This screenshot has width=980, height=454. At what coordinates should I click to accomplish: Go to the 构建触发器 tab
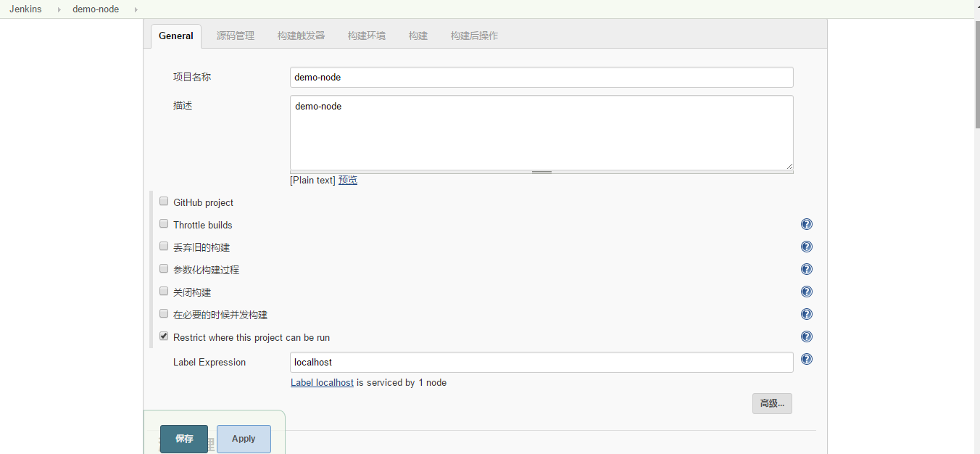(x=301, y=36)
